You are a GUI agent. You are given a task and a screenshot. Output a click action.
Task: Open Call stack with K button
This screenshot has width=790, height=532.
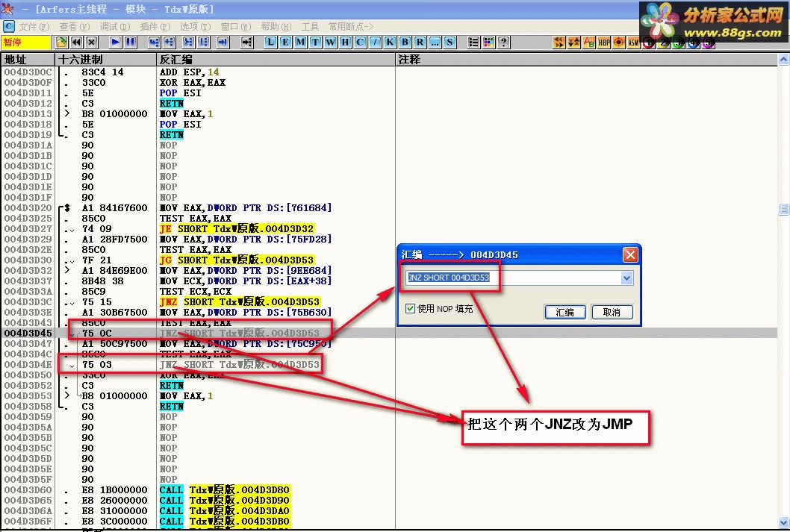pos(390,43)
